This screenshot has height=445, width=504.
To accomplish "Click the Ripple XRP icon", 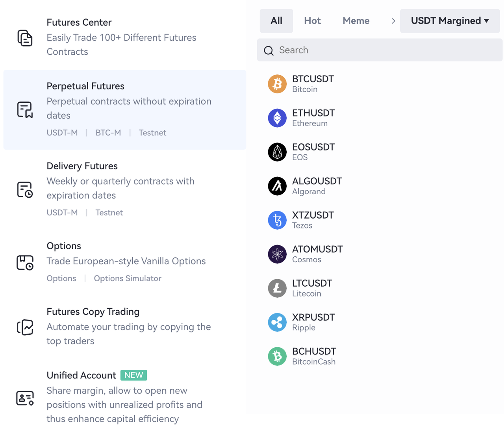I will point(277,322).
